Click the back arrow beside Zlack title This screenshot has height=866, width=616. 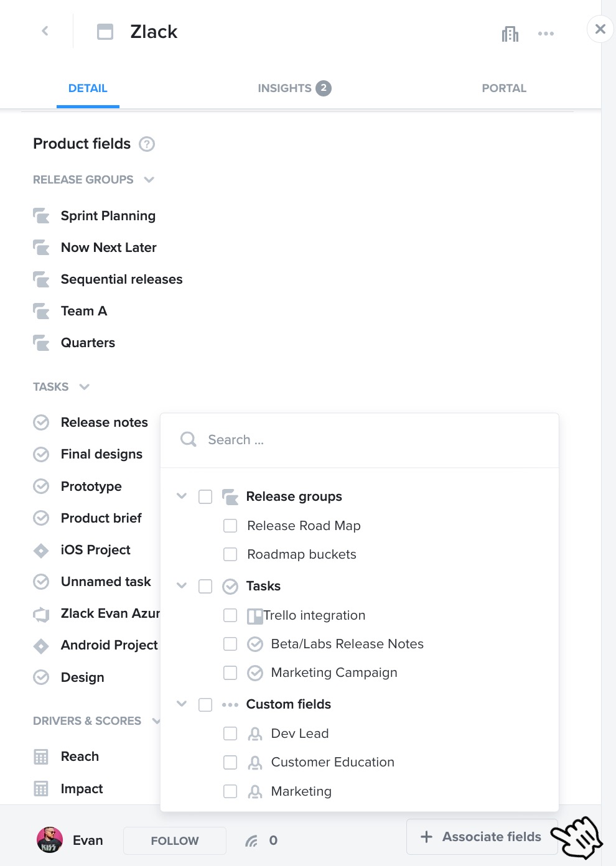pos(45,30)
